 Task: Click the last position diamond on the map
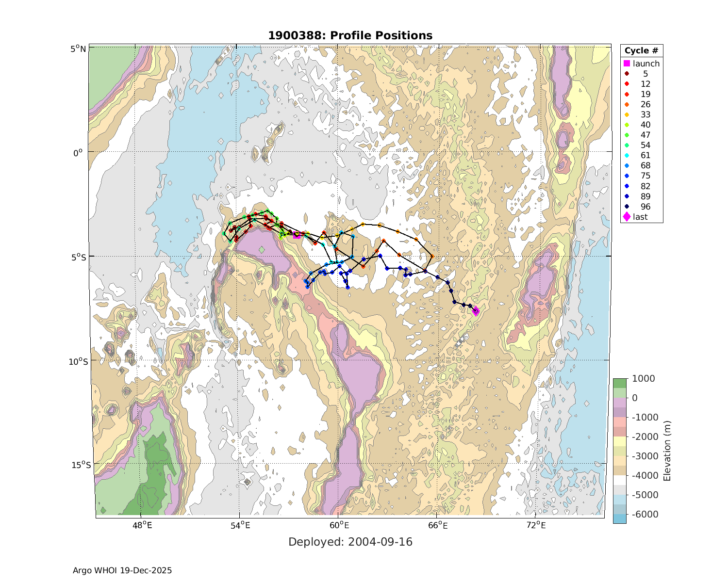click(476, 311)
